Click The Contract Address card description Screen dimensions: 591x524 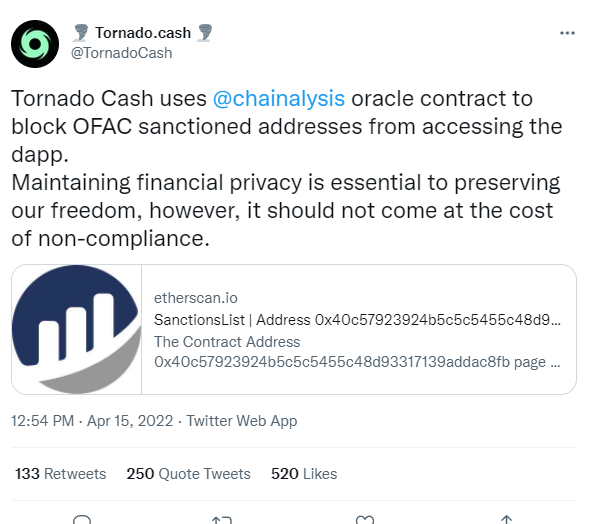click(x=357, y=352)
